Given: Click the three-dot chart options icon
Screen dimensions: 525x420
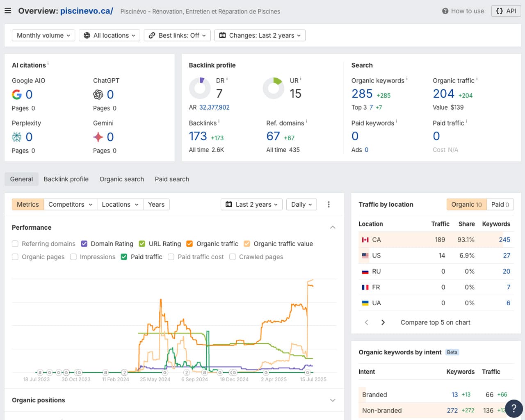Looking at the screenshot, I should [x=329, y=204].
